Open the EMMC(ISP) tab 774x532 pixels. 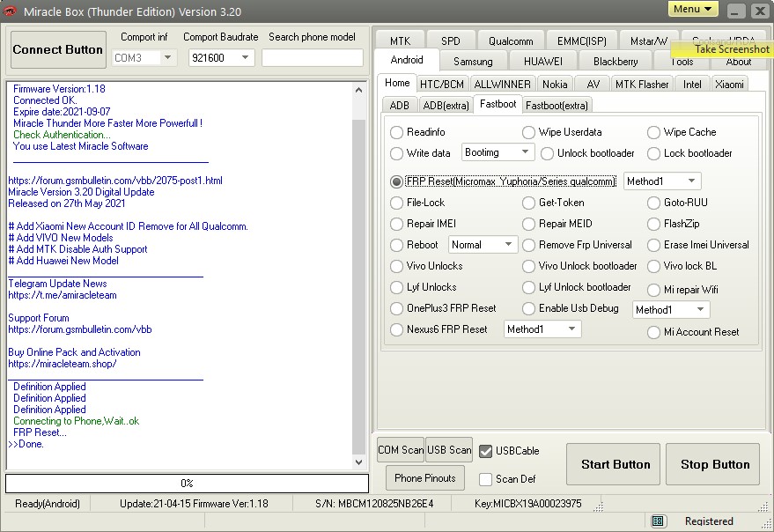[581, 41]
